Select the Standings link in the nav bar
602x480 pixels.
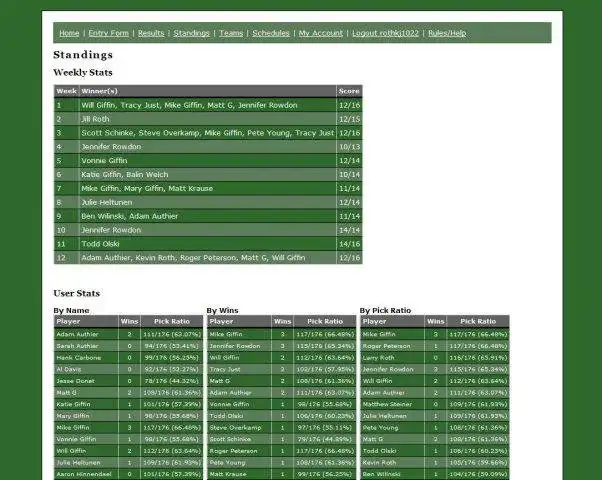(x=191, y=33)
